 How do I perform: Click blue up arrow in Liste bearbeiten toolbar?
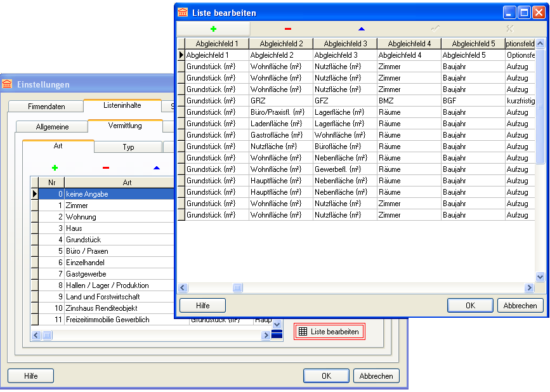click(362, 29)
